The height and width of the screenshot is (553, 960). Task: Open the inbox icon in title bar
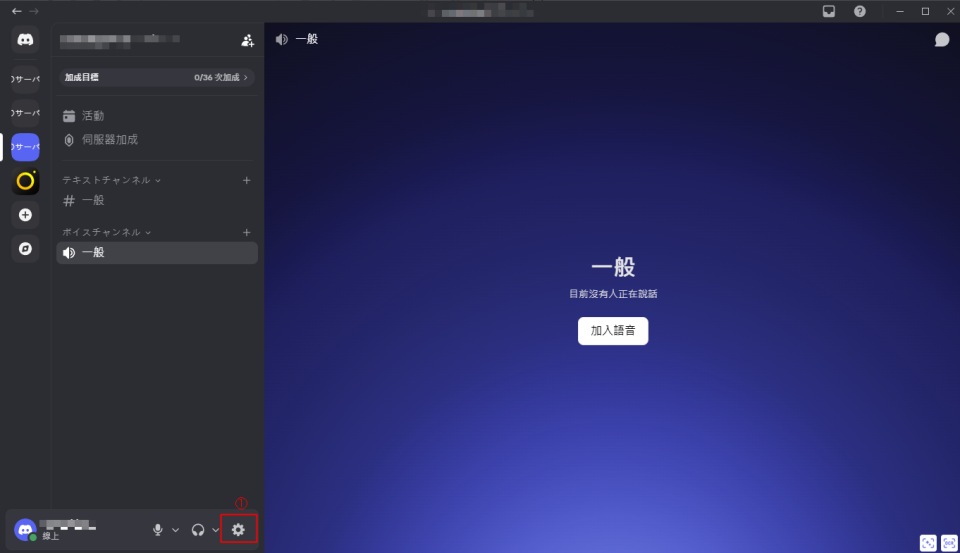(829, 11)
